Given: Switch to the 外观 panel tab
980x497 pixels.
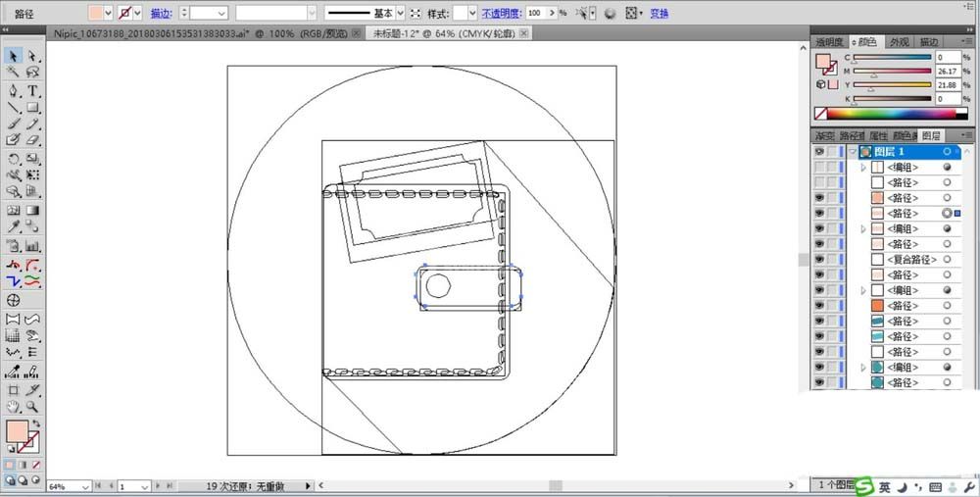Looking at the screenshot, I should [x=900, y=42].
